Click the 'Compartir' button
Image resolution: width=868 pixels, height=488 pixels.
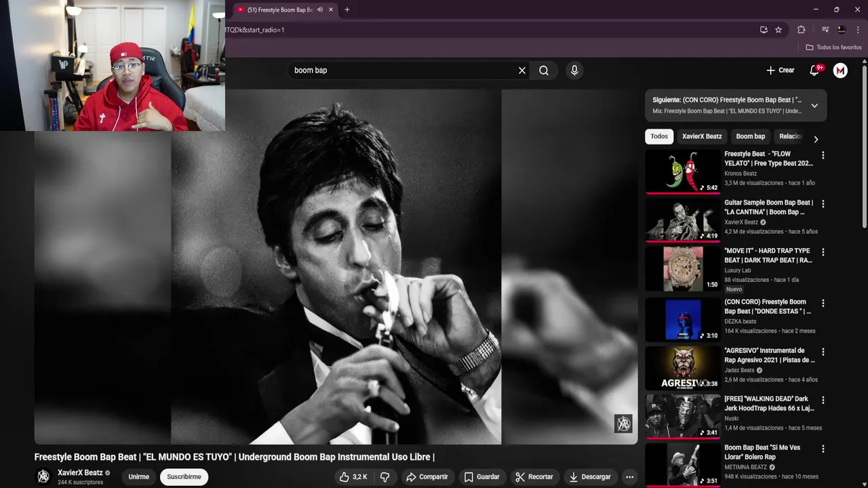(x=427, y=477)
